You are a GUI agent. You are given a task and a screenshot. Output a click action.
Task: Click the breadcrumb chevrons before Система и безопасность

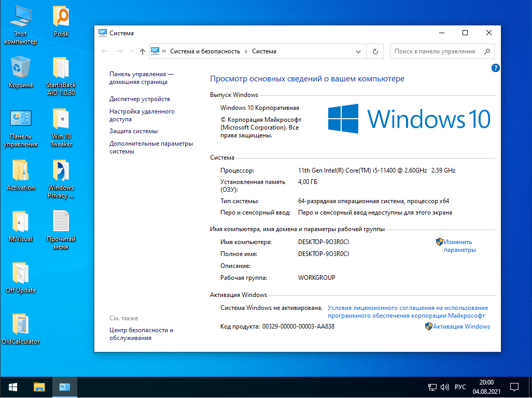pyautogui.click(x=164, y=51)
